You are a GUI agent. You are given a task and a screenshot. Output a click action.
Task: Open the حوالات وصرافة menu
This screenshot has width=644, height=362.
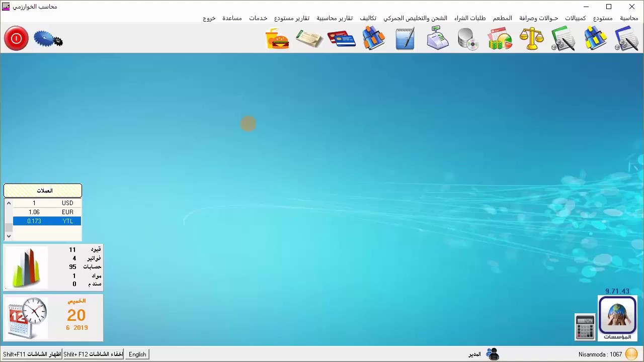point(538,18)
